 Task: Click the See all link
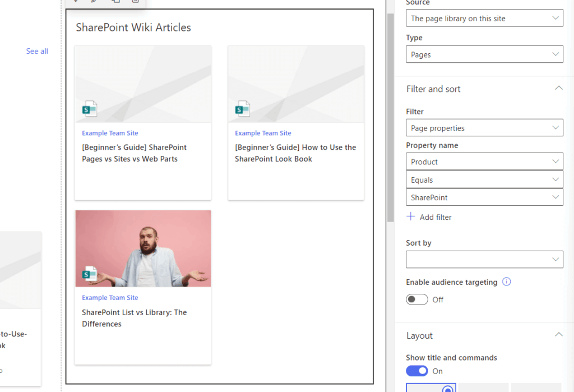[x=37, y=51]
